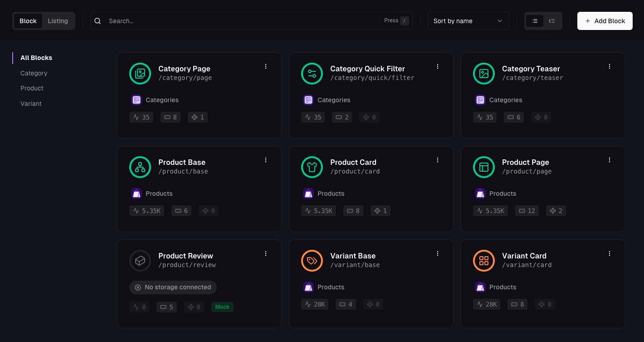
Task: Select the Product Card t-shirt icon
Action: click(x=312, y=167)
